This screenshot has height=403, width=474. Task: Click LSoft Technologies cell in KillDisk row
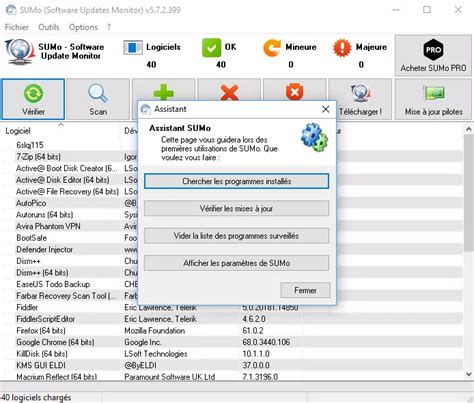[x=156, y=354]
